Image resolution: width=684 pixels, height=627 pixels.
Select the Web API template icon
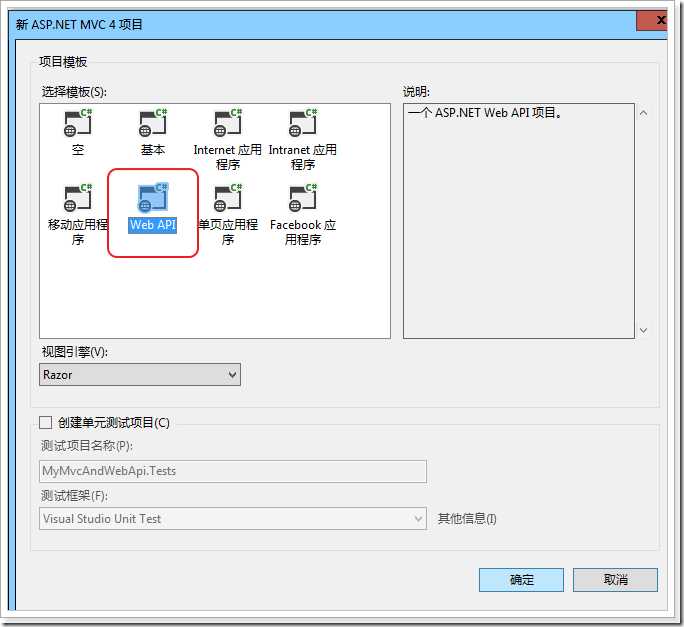(x=153, y=198)
